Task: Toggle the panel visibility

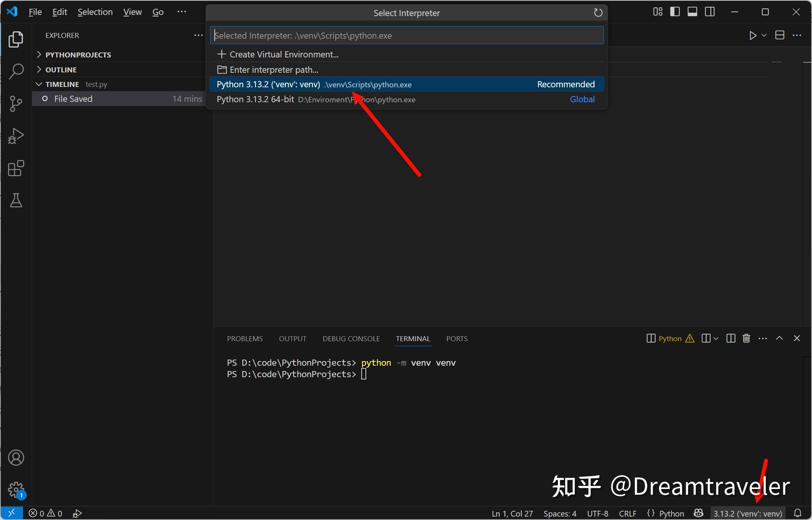Action: coord(692,11)
